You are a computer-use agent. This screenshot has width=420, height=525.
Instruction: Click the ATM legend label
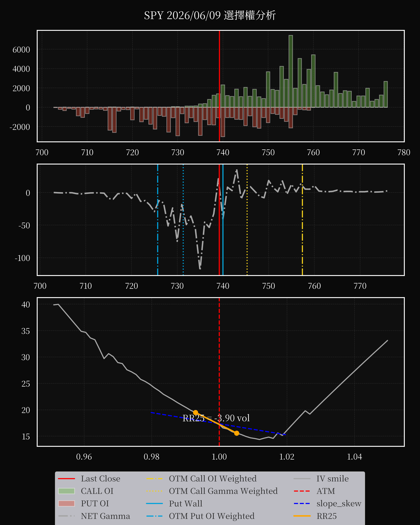(326, 491)
